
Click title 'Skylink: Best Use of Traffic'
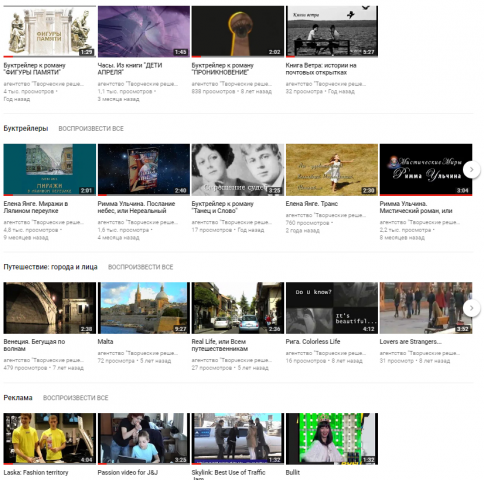228,475
